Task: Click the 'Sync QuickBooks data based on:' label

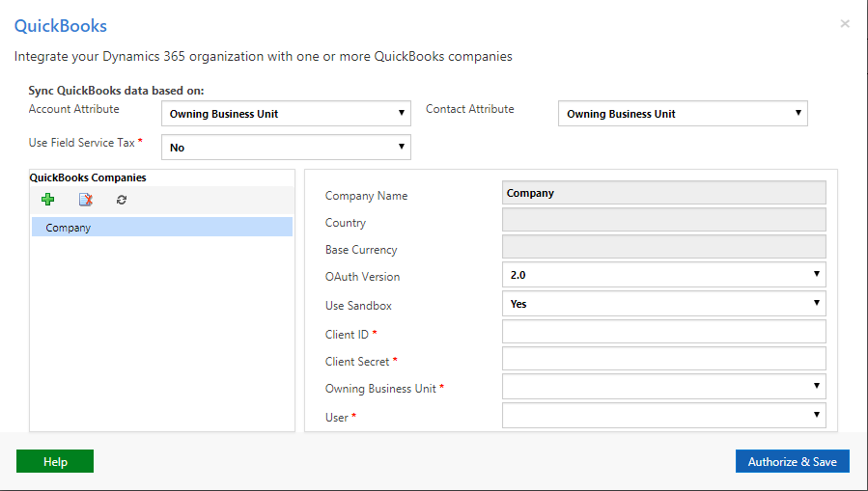Action: (116, 91)
